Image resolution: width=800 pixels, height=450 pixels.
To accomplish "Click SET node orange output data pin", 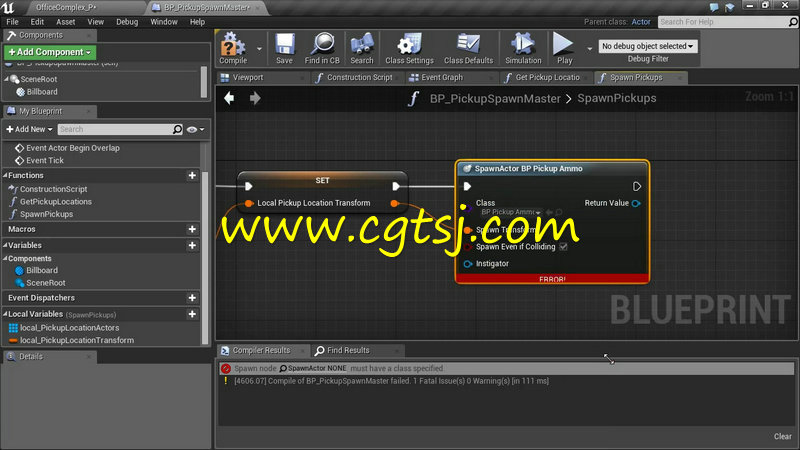I will [x=394, y=203].
